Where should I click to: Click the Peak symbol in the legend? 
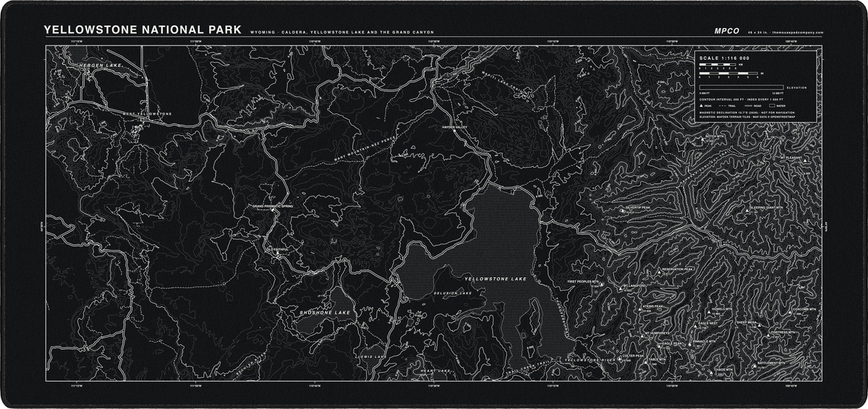click(701, 106)
